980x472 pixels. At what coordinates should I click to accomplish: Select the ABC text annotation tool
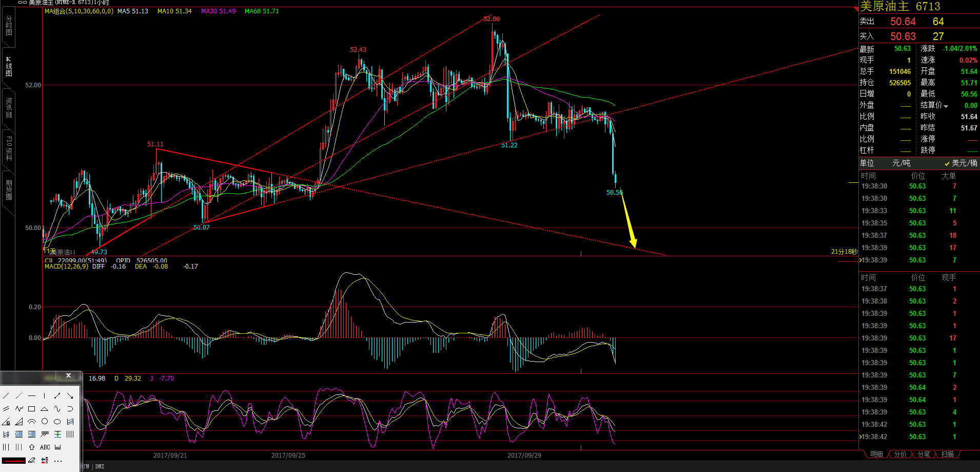click(45, 447)
